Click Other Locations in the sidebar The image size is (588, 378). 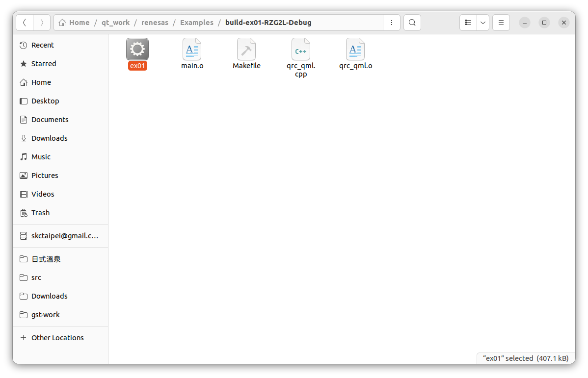tap(57, 338)
